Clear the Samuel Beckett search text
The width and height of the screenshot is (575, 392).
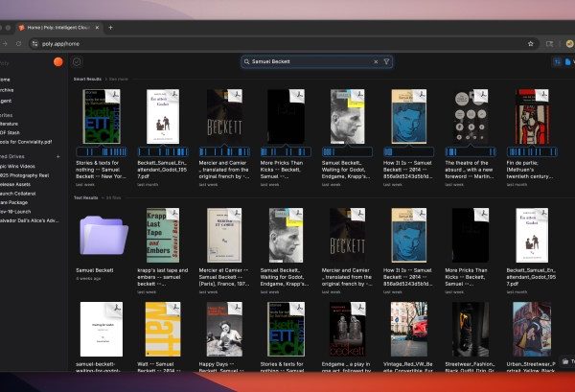tap(376, 61)
